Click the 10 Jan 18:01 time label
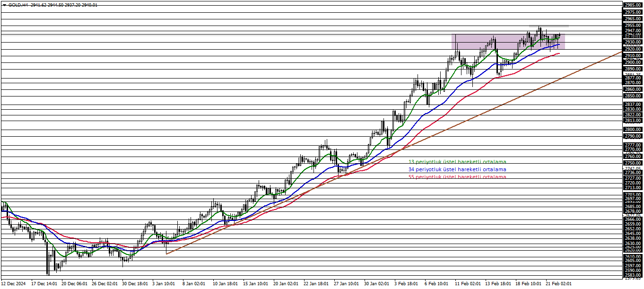The width and height of the screenshot is (644, 289). [225, 284]
